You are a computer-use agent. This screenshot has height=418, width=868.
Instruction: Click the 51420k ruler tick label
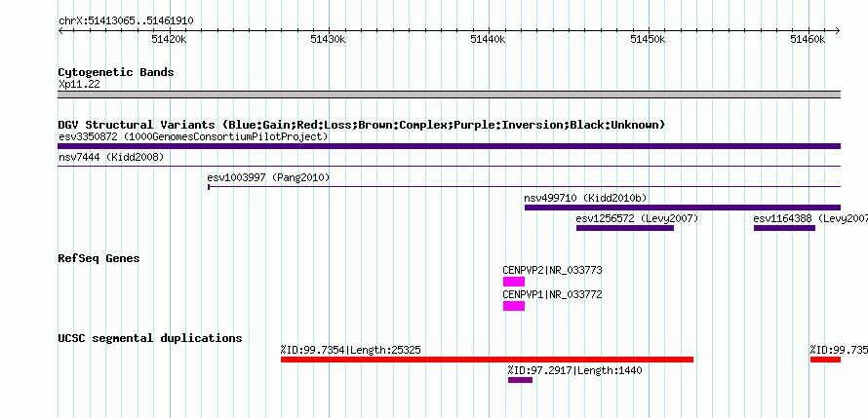[x=169, y=39]
